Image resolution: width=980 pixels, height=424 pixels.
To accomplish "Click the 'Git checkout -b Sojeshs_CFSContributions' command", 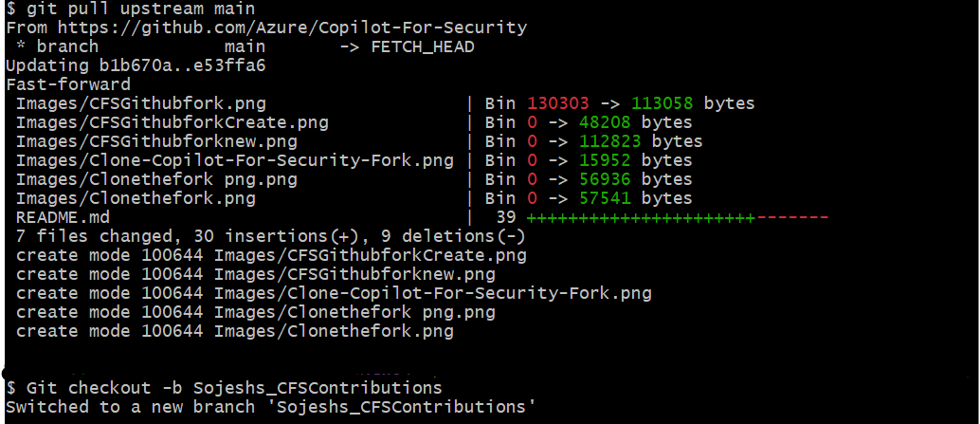I will pos(234,388).
